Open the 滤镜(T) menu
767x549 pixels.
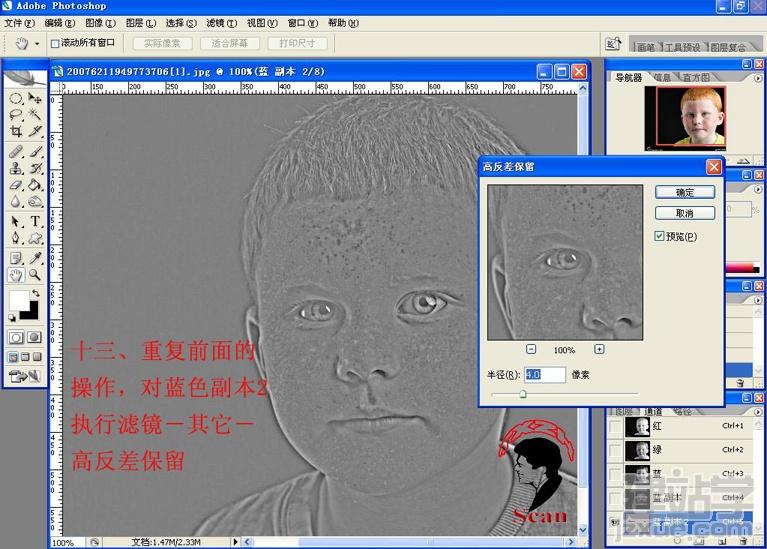coord(222,23)
